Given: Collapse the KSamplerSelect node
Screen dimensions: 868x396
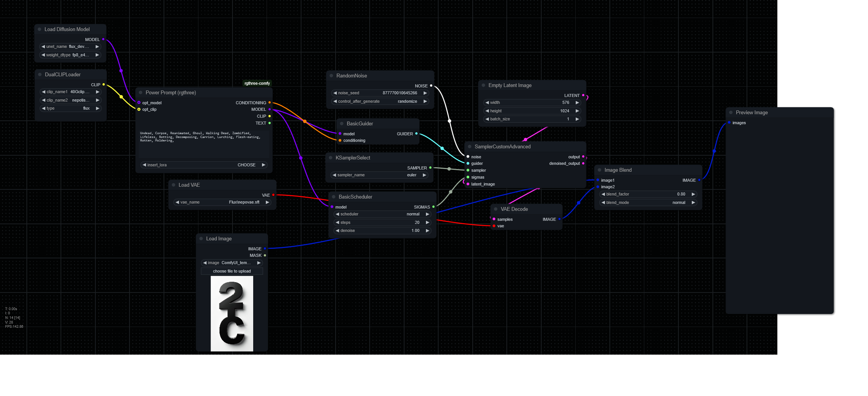Looking at the screenshot, I should [331, 158].
